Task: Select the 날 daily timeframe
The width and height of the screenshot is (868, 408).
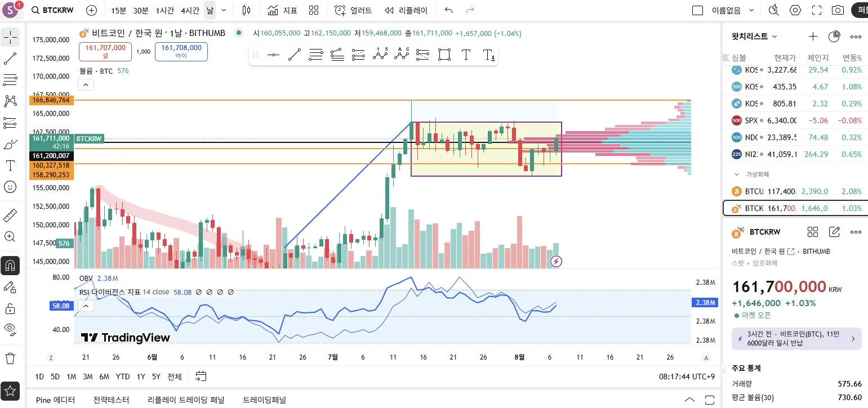Action: pos(210,10)
